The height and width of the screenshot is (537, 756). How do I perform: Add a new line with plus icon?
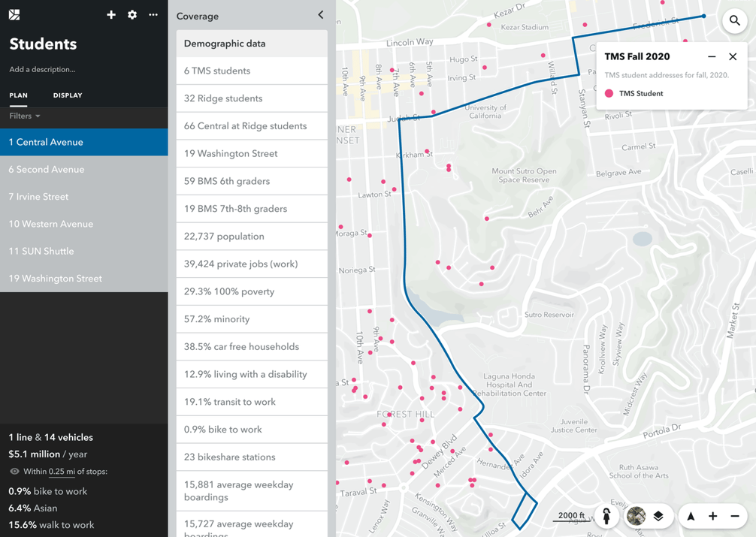111,15
